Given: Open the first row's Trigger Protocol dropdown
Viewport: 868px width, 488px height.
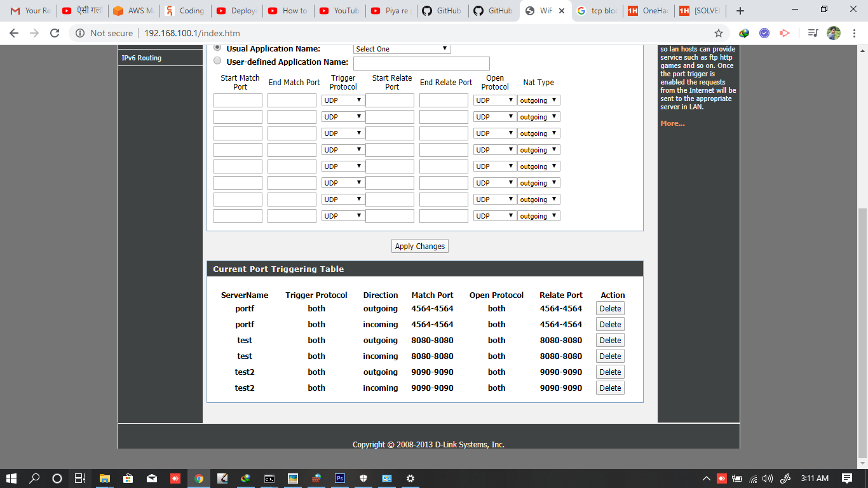Looking at the screenshot, I should click(342, 100).
